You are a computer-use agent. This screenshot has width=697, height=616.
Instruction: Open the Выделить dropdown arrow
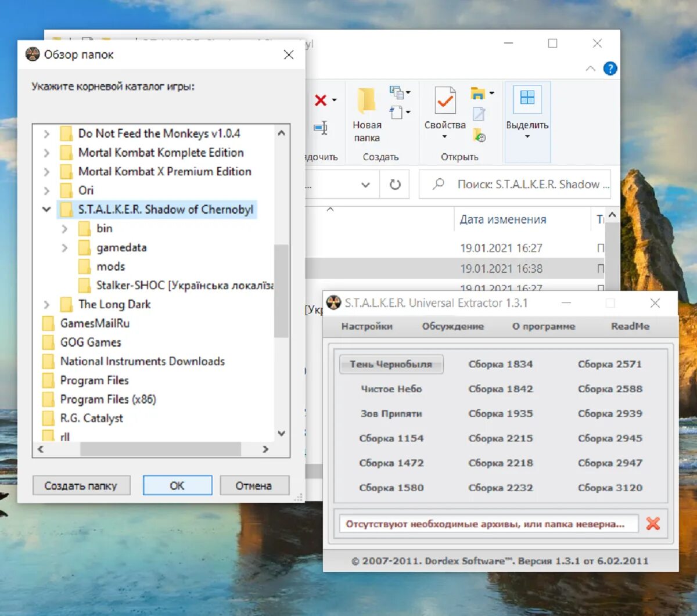pos(527,137)
